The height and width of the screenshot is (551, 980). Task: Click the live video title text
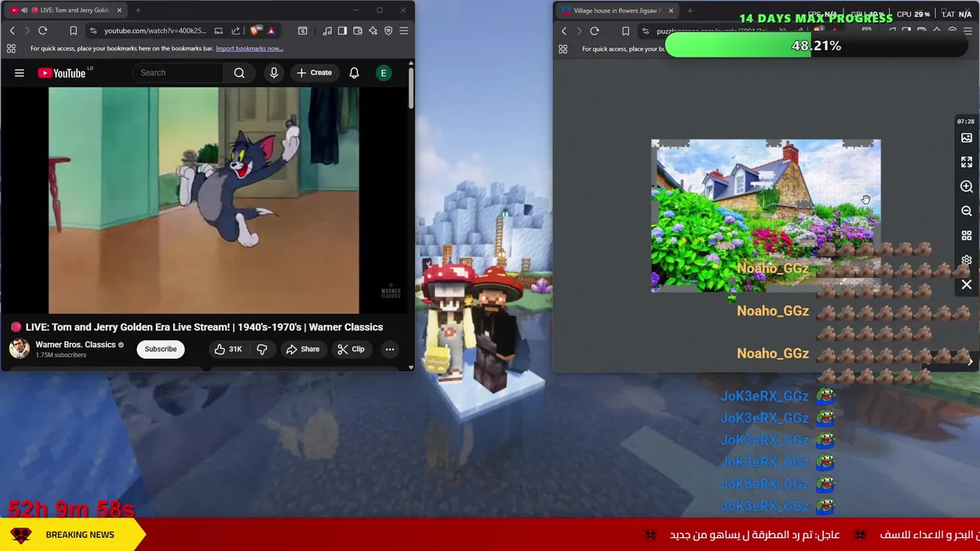tap(204, 327)
